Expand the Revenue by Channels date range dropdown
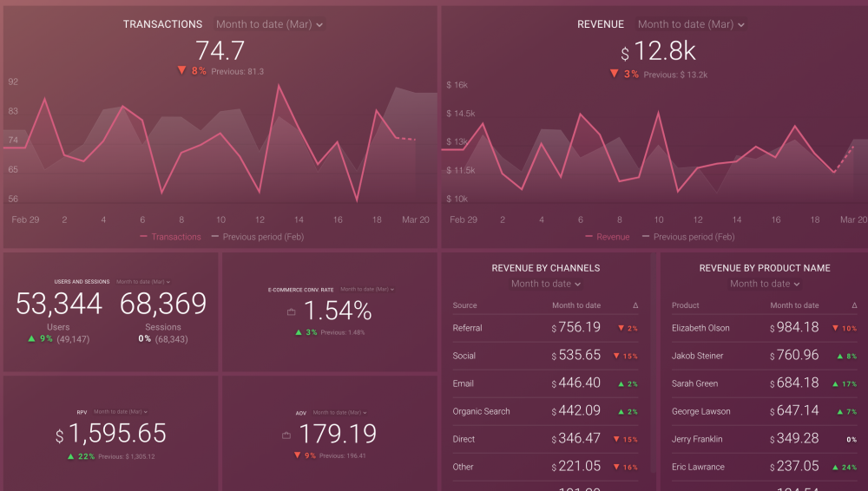Screen dimensions: 868x491 [x=546, y=284]
